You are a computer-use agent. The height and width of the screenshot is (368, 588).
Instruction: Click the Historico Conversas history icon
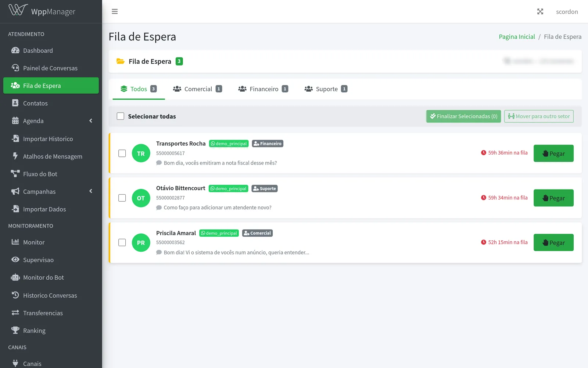click(x=15, y=295)
